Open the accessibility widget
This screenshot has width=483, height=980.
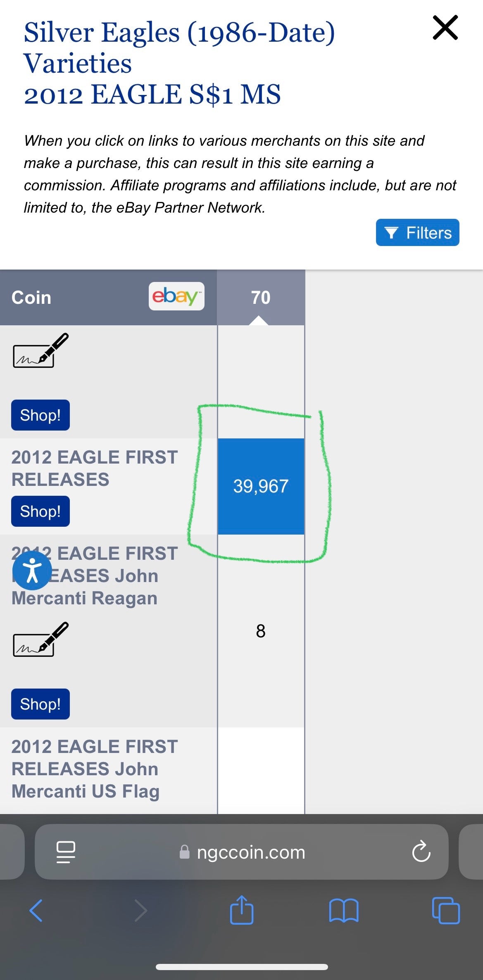[32, 570]
